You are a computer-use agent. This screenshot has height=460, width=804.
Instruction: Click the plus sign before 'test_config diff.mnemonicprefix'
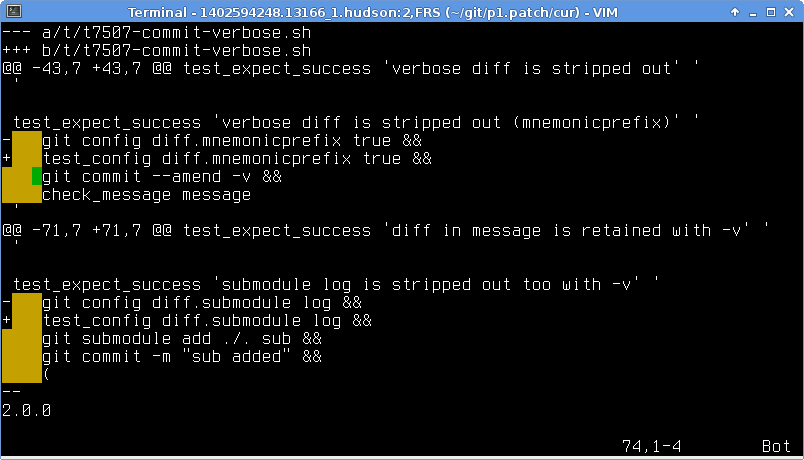[7, 158]
